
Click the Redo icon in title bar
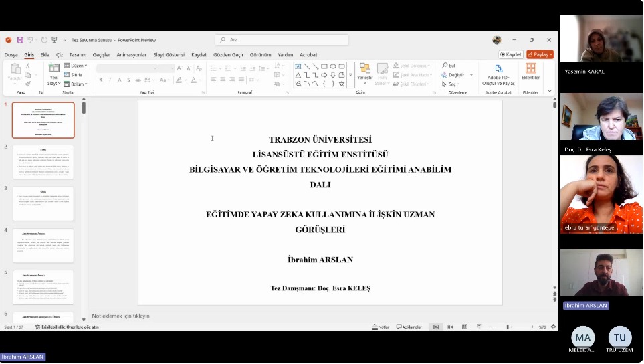[x=44, y=40]
